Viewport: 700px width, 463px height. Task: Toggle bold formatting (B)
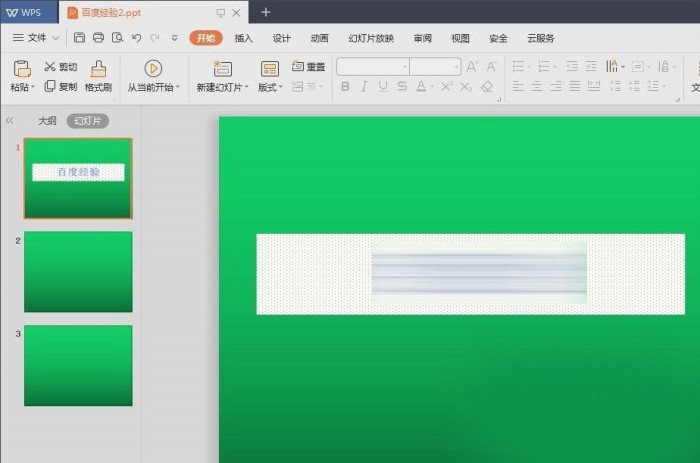pos(345,87)
